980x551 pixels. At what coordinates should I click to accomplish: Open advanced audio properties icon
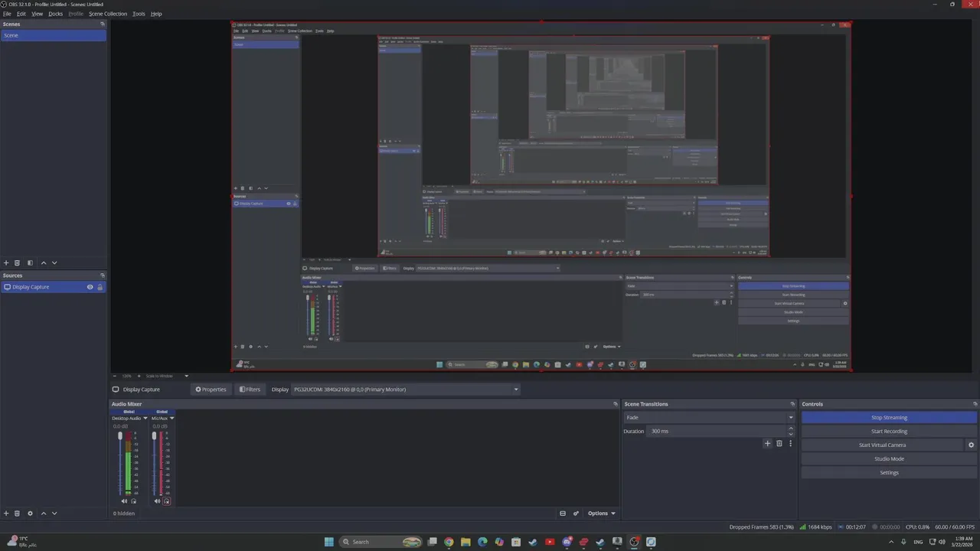coord(576,514)
